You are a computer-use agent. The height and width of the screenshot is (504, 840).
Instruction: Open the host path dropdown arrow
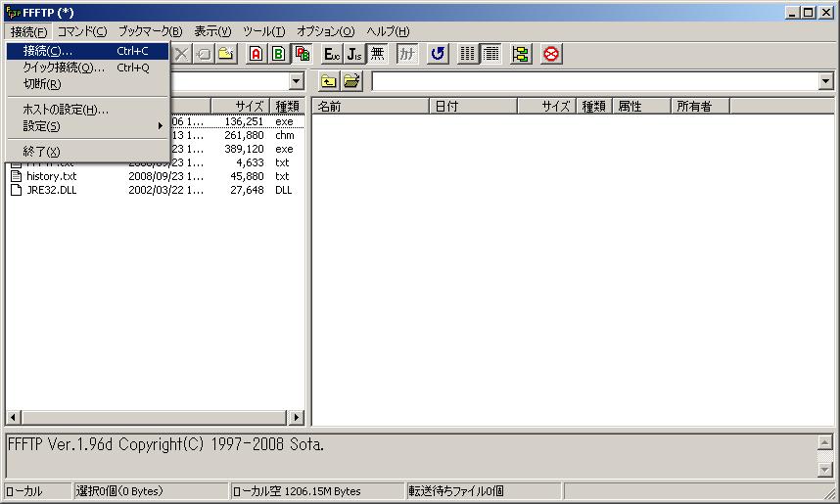point(825,81)
